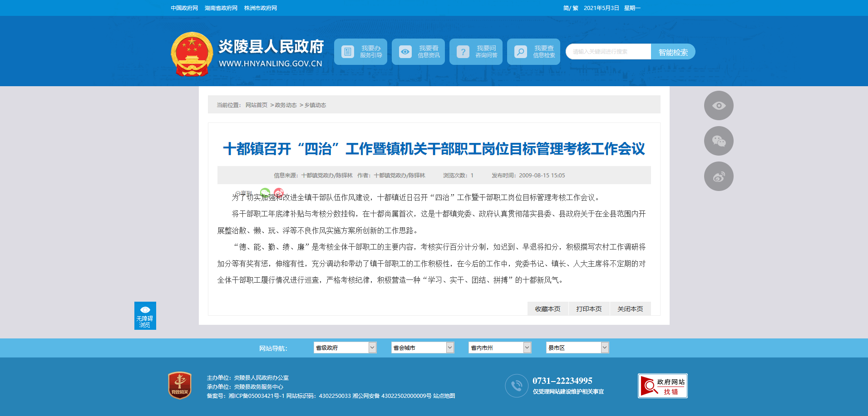The width and height of the screenshot is (868, 416).
Task: Open 我要看 信息资讯 section
Action: click(x=418, y=52)
